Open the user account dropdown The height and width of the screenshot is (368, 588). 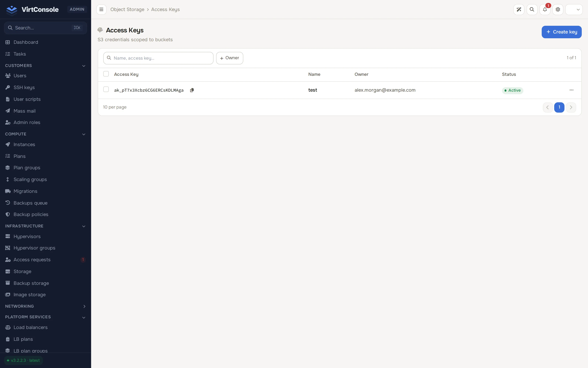click(x=574, y=10)
